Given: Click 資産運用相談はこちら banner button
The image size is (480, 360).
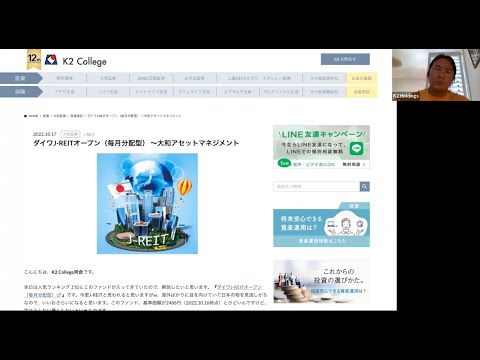Looking at the screenshot, I should [x=322, y=241].
